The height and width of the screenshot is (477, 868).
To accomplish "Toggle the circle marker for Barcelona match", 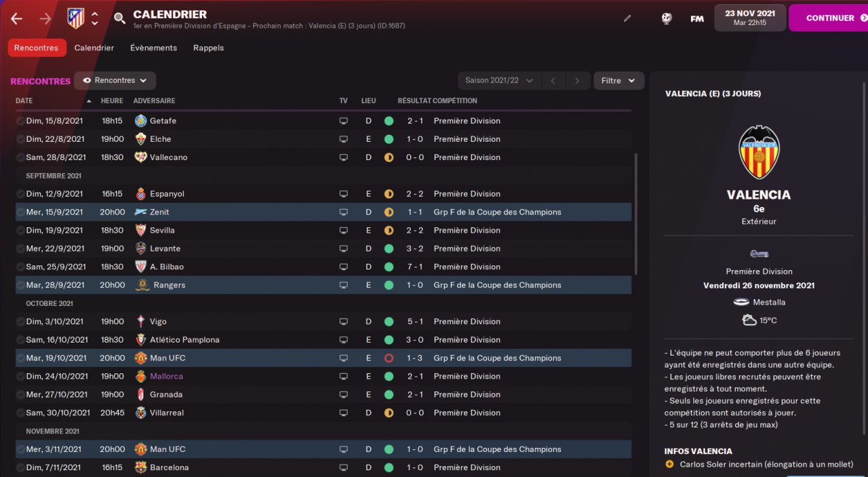I will [20, 468].
